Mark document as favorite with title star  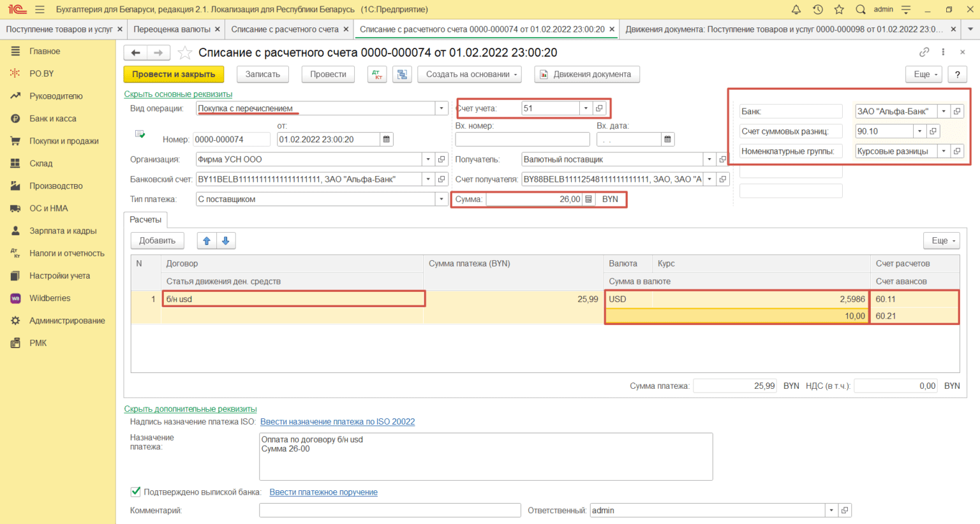pos(184,53)
